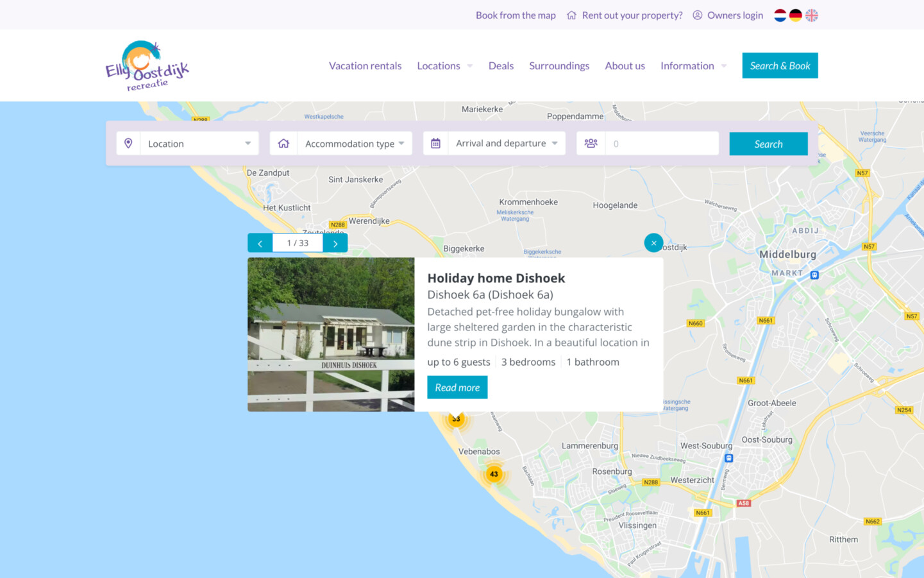Open the Information menu

coord(693,66)
